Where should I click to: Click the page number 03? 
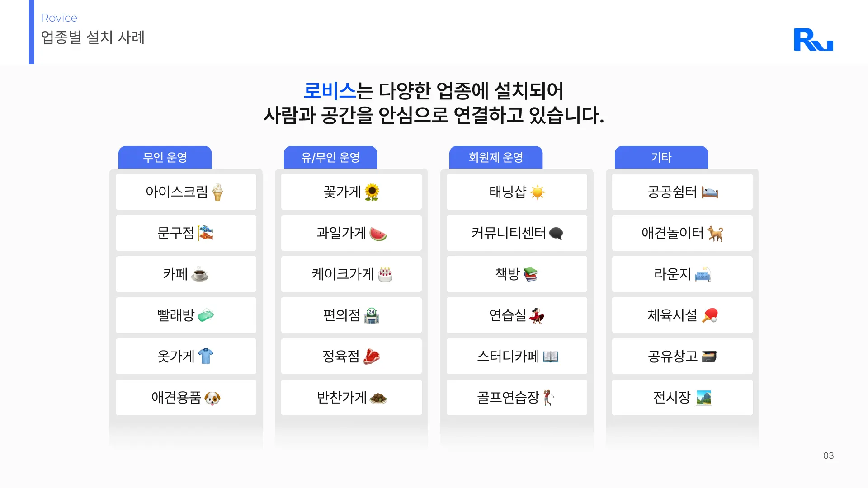pos(828,455)
